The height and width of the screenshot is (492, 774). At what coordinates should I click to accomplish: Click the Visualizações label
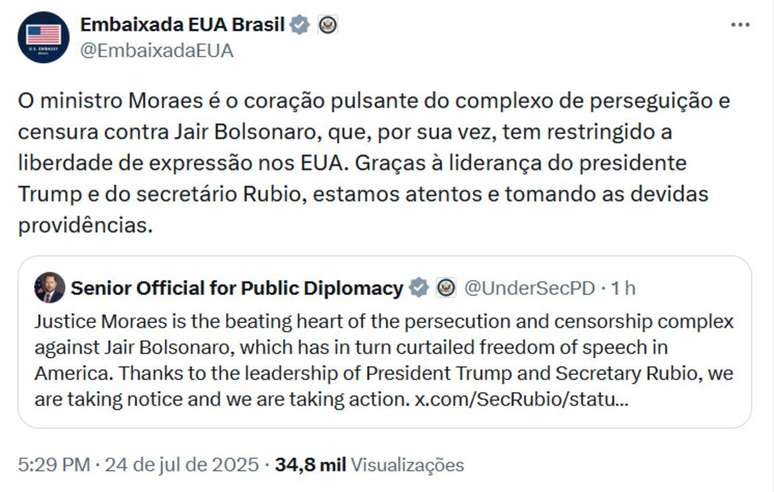[x=408, y=465]
